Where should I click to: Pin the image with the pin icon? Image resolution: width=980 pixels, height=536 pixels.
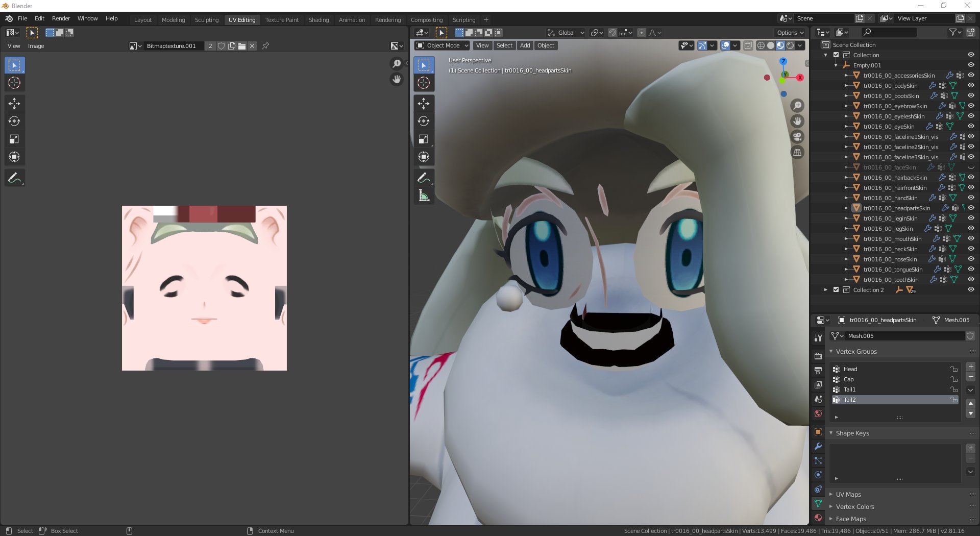[265, 46]
